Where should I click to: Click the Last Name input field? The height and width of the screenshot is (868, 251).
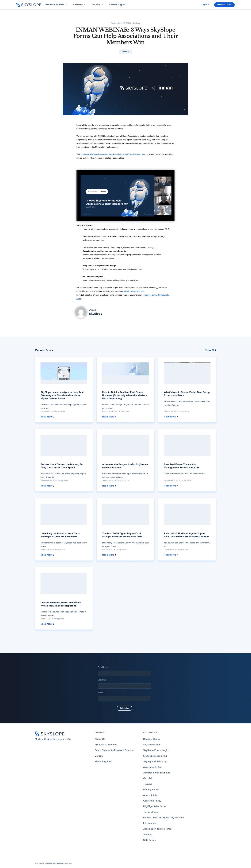(124, 686)
